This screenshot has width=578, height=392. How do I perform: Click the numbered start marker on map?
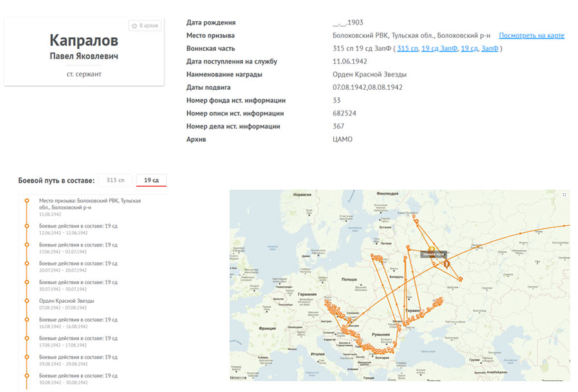[x=447, y=262]
